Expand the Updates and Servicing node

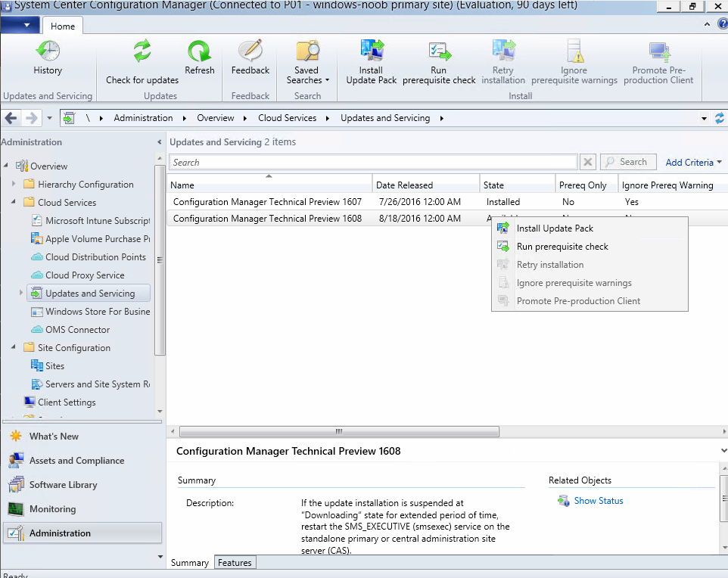coord(21,293)
